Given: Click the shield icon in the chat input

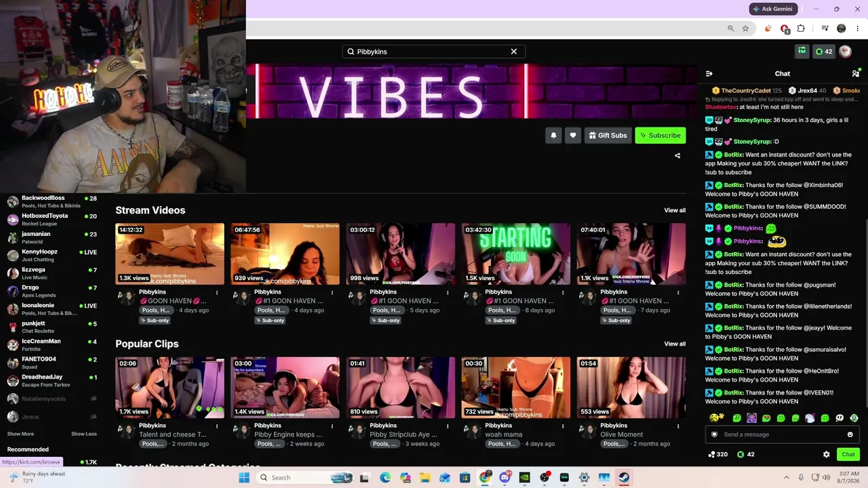Looking at the screenshot, I should (x=714, y=434).
